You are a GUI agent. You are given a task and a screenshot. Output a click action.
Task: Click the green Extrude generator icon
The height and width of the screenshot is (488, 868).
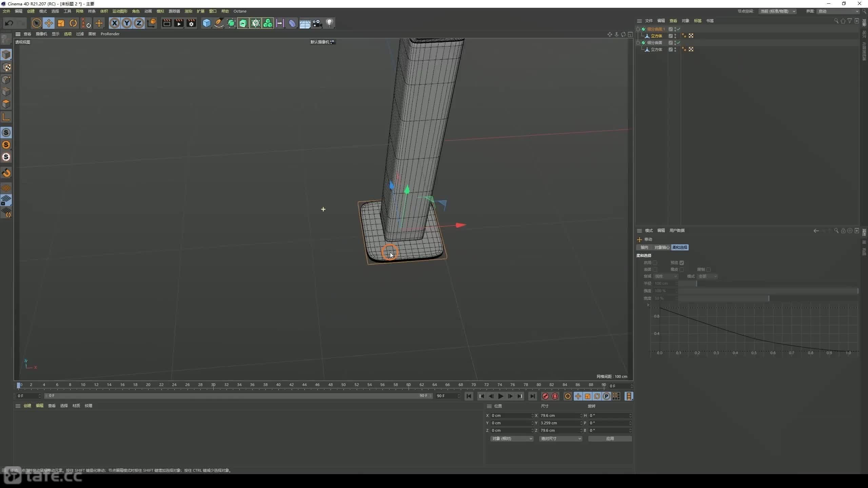pyautogui.click(x=243, y=23)
